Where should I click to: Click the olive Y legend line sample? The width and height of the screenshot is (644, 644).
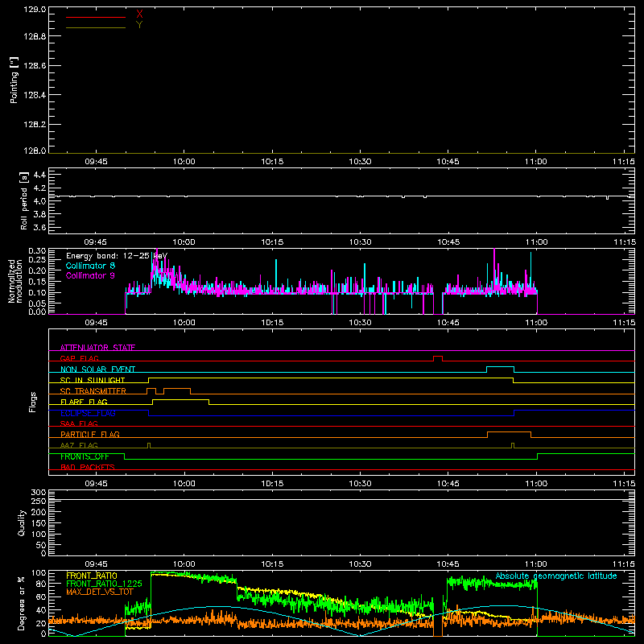[96, 27]
